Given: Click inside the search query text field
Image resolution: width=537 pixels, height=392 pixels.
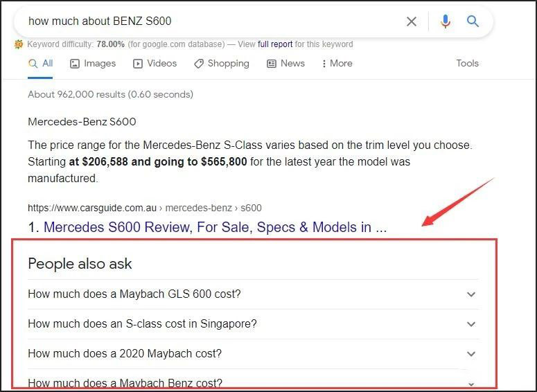Looking at the screenshot, I should [208, 21].
